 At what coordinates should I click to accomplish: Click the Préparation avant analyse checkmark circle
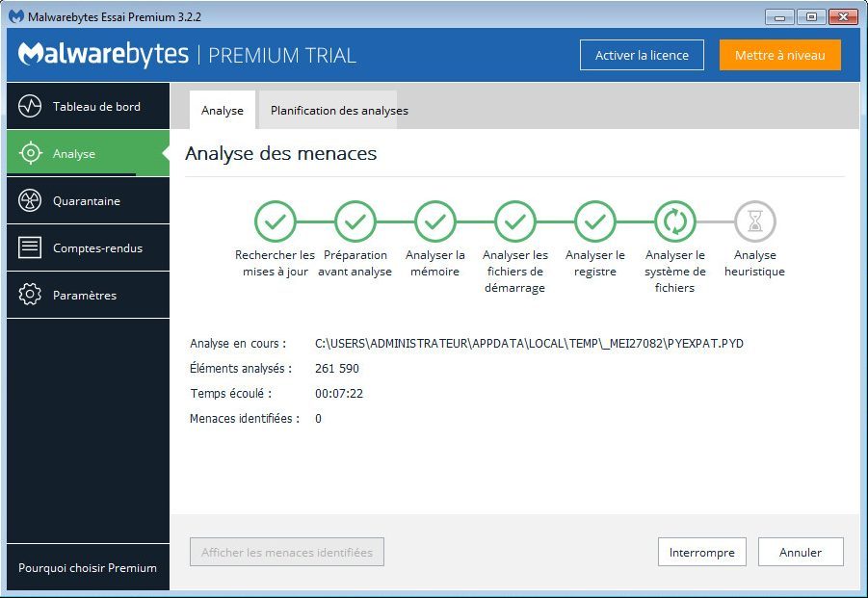(355, 222)
